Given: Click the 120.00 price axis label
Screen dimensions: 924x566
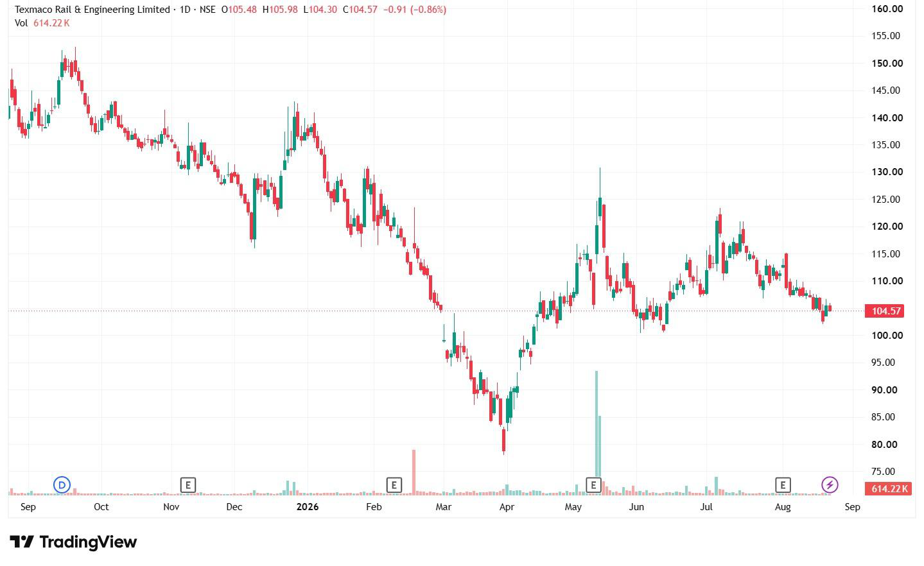Looking at the screenshot, I should pyautogui.click(x=887, y=227).
